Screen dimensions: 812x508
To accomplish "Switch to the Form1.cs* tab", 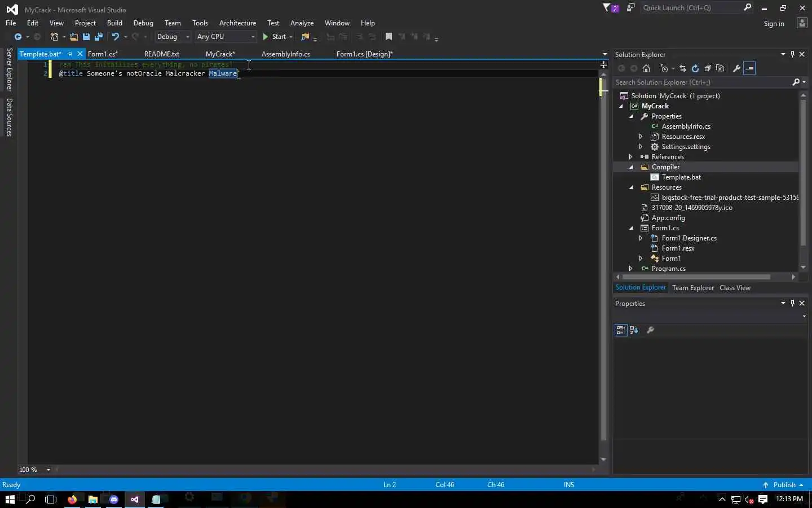I will pos(103,54).
